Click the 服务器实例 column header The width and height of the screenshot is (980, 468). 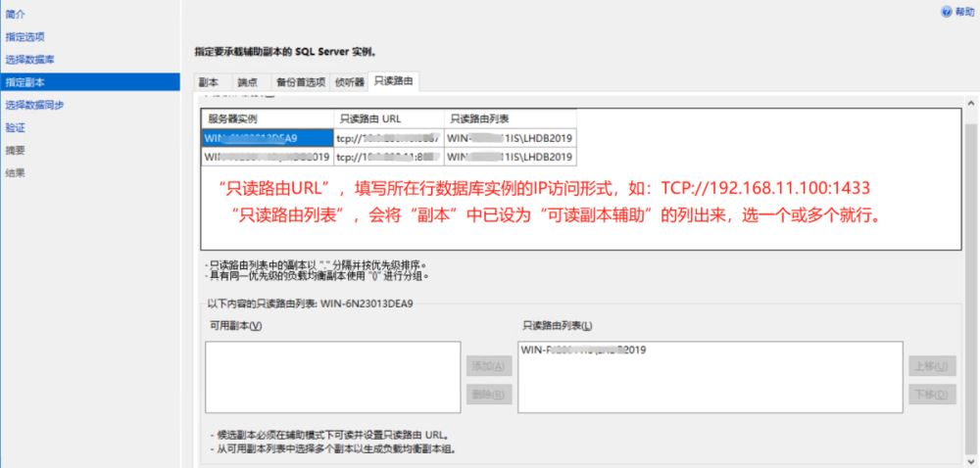tap(268, 118)
